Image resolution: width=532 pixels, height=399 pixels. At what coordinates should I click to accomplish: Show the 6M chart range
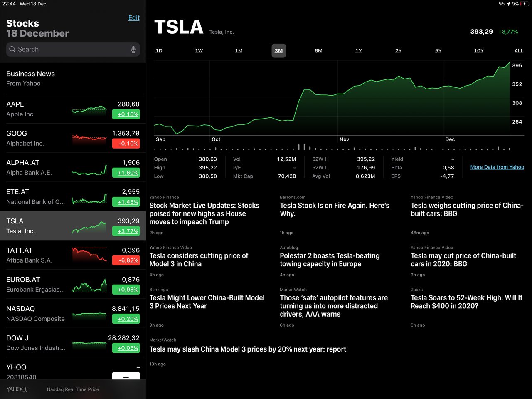318,51
